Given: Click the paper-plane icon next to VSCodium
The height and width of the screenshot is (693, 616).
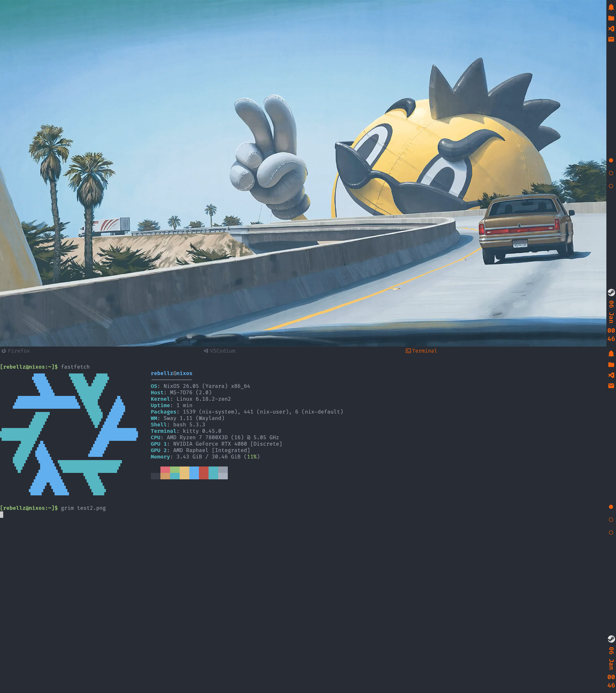Looking at the screenshot, I should (206, 351).
